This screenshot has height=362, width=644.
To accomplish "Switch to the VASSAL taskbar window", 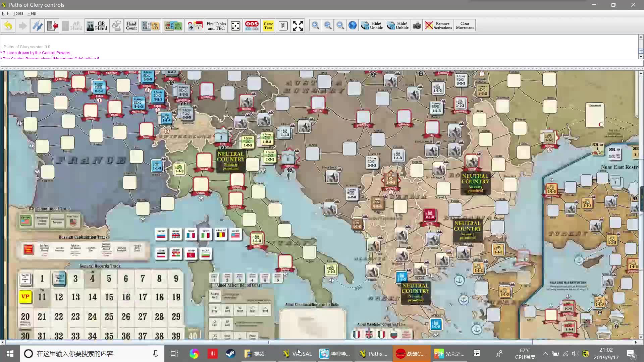I will tap(297, 354).
